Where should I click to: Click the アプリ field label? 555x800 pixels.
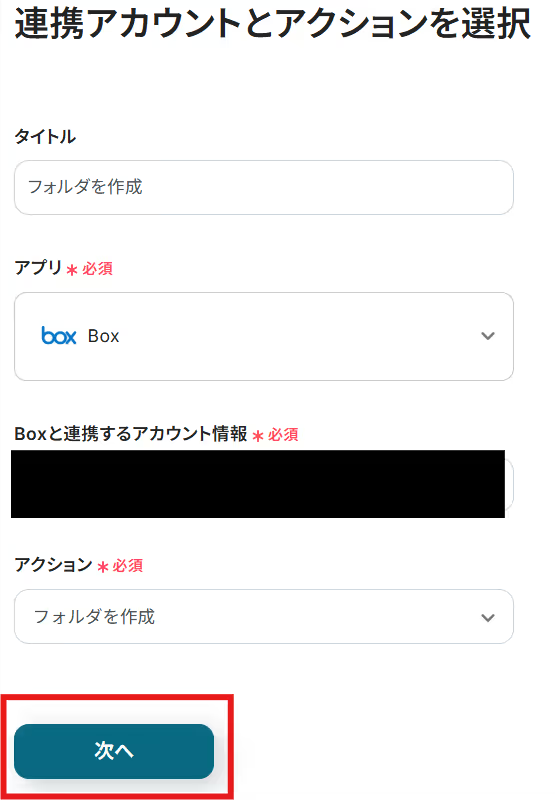click(x=38, y=267)
